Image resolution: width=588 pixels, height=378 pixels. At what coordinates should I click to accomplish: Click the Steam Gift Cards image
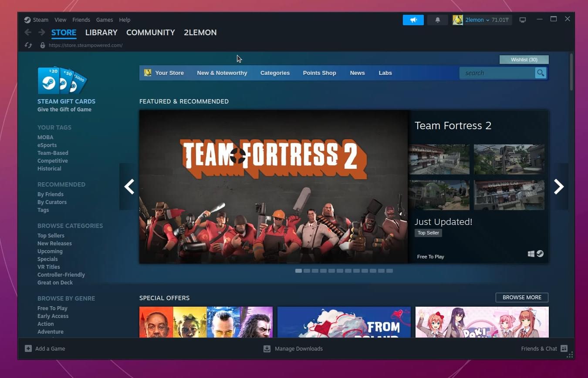[x=62, y=81]
